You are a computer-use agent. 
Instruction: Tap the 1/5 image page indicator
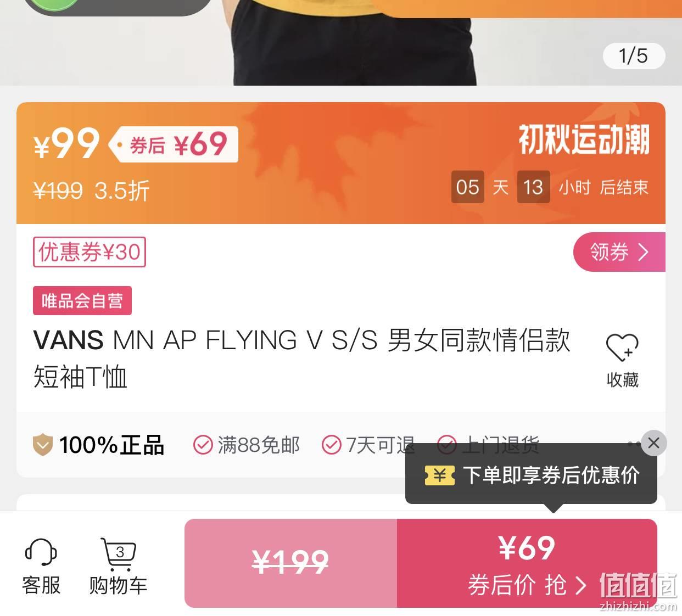pos(634,55)
